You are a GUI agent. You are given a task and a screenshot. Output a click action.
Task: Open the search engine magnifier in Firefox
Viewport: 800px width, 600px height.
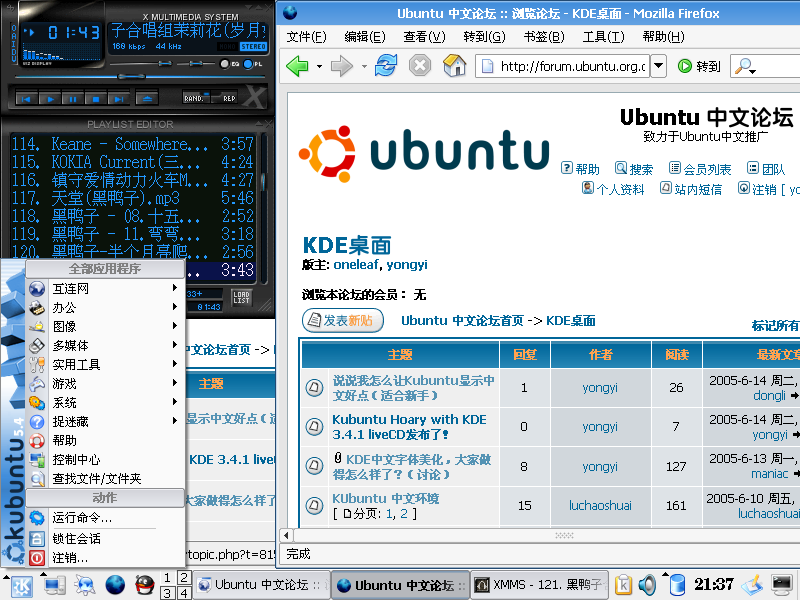coord(744,66)
